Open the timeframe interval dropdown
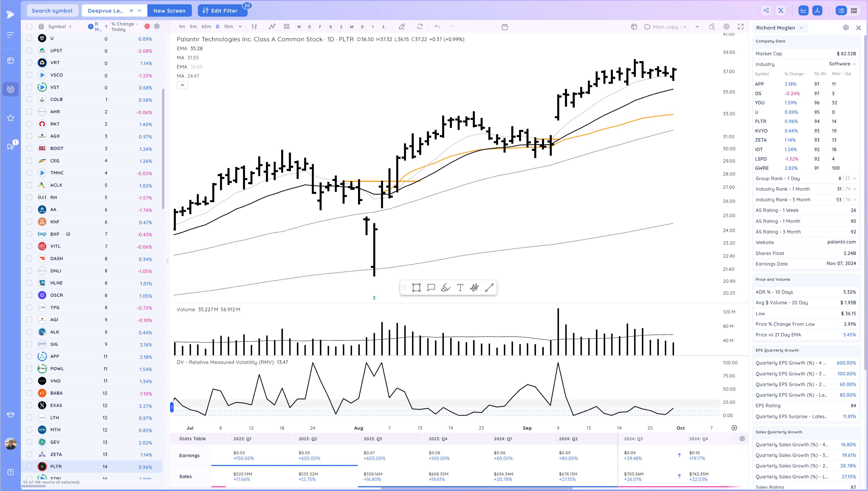This screenshot has height=491, width=868. [240, 27]
